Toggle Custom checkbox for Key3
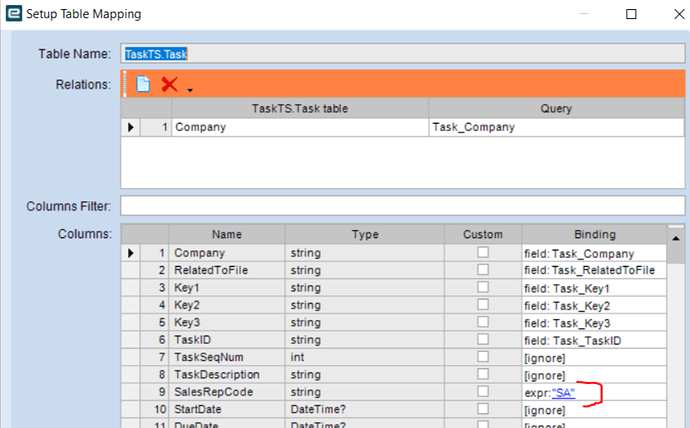Viewport: 690px width, 428px height. pyautogui.click(x=483, y=322)
